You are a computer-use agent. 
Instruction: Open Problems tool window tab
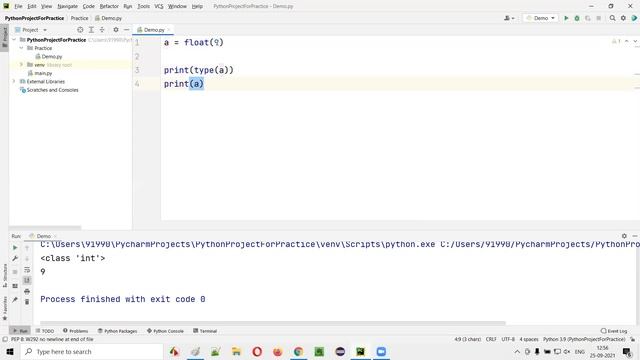[x=76, y=331]
